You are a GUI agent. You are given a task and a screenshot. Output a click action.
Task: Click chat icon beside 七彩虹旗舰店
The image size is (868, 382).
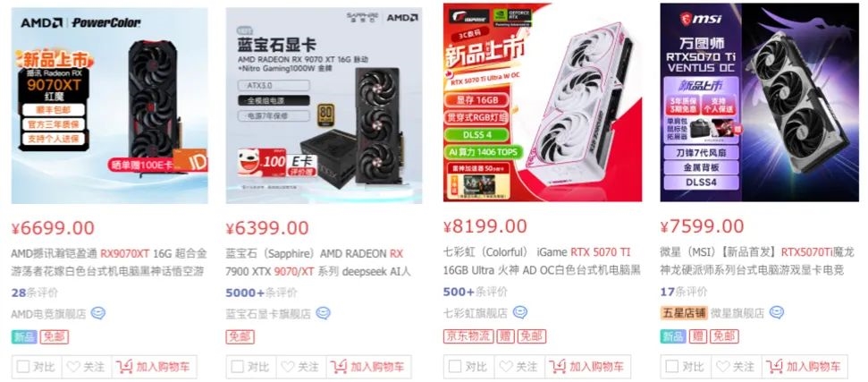click(x=519, y=313)
